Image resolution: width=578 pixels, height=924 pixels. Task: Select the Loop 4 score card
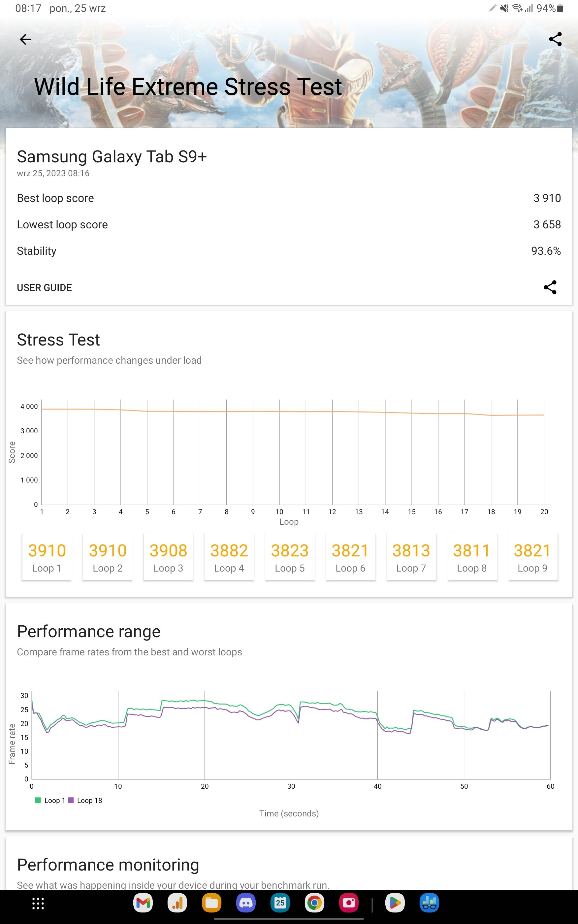[x=229, y=557]
